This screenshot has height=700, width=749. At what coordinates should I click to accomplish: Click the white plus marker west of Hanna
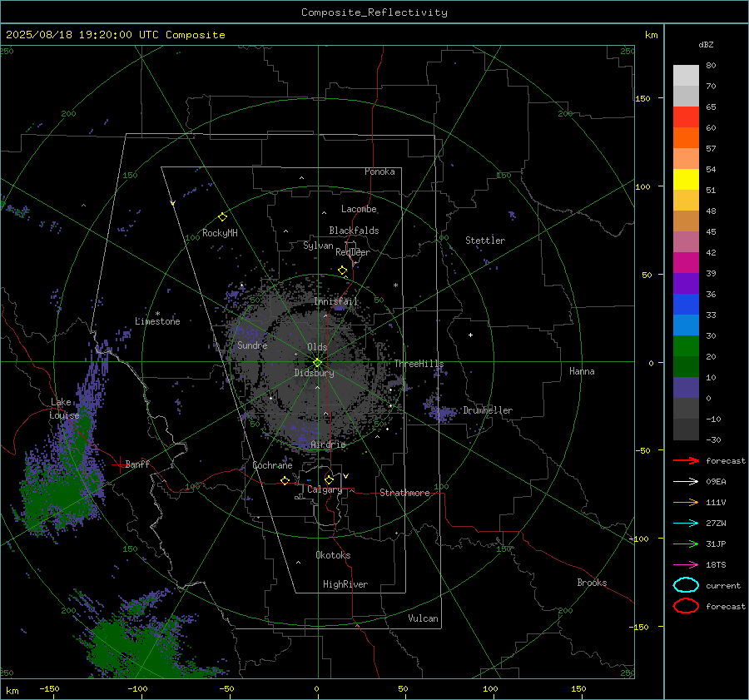pos(470,335)
